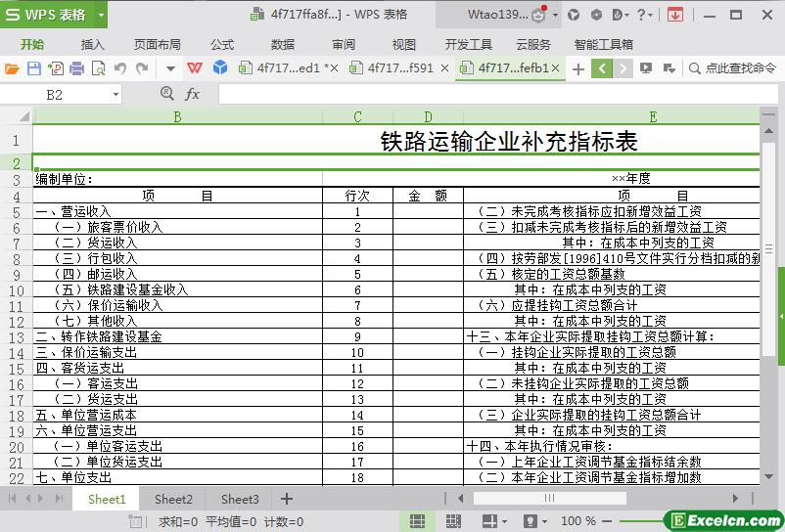Open file with the folder icon
The image size is (785, 532).
[x=12, y=68]
